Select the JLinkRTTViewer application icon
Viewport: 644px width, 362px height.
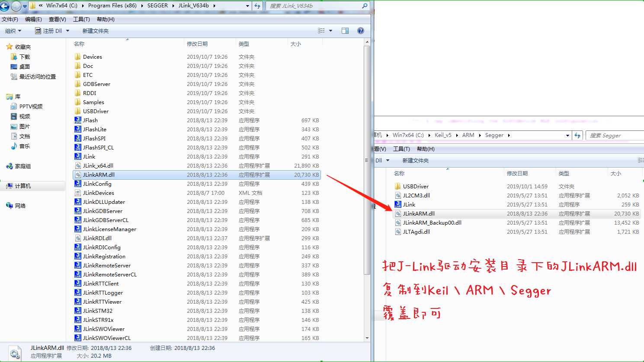point(78,302)
